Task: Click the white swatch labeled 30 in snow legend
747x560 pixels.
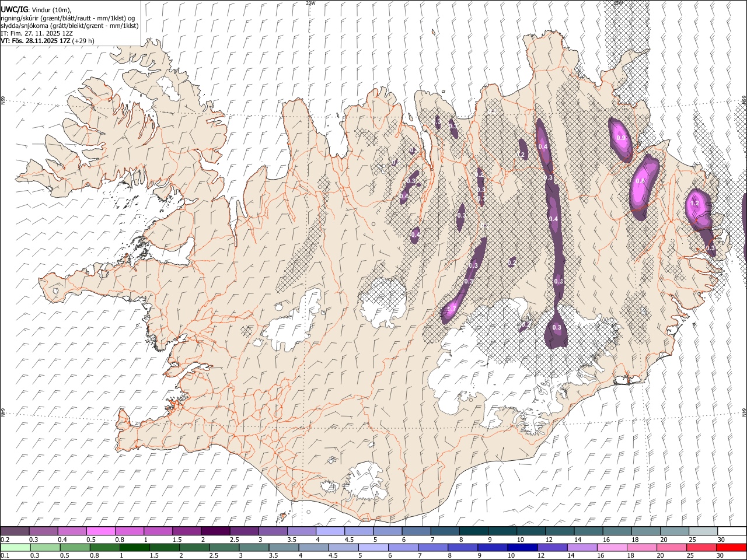Action: [x=731, y=531]
